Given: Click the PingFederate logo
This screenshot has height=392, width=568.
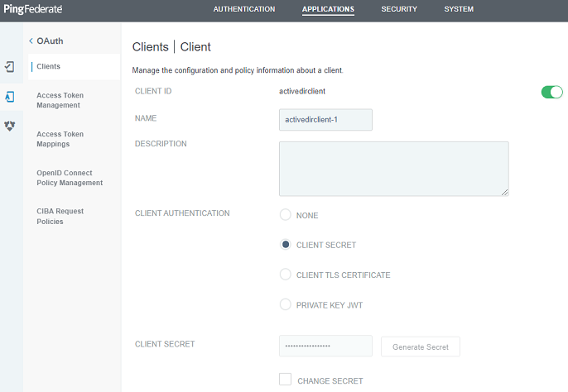Looking at the screenshot, I should pyautogui.click(x=33, y=9).
